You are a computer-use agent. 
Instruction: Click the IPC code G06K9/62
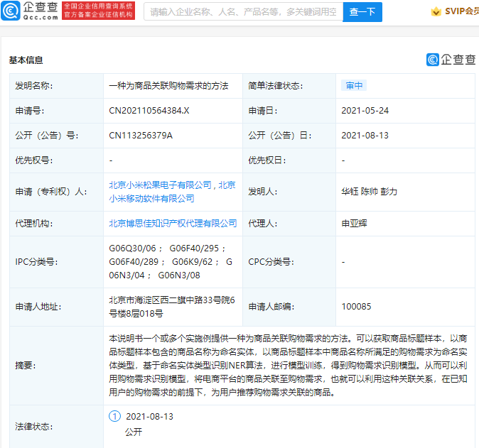tap(192, 262)
